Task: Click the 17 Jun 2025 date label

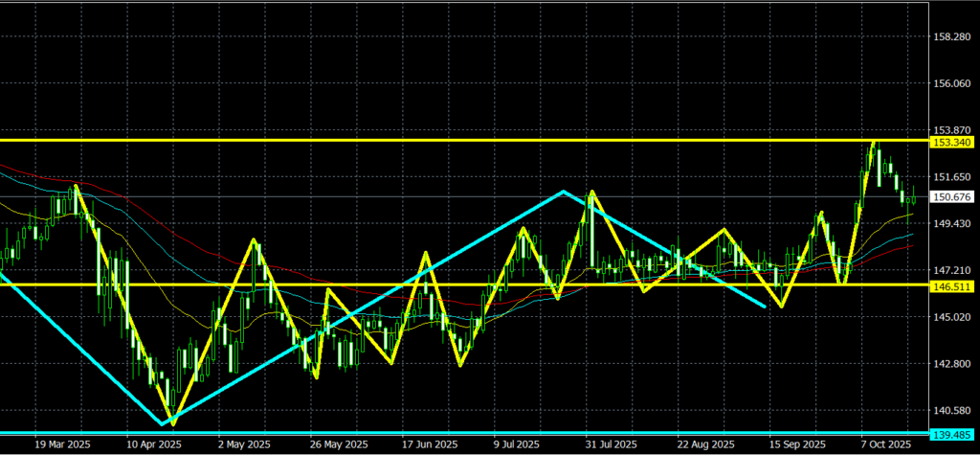Action: point(427,444)
